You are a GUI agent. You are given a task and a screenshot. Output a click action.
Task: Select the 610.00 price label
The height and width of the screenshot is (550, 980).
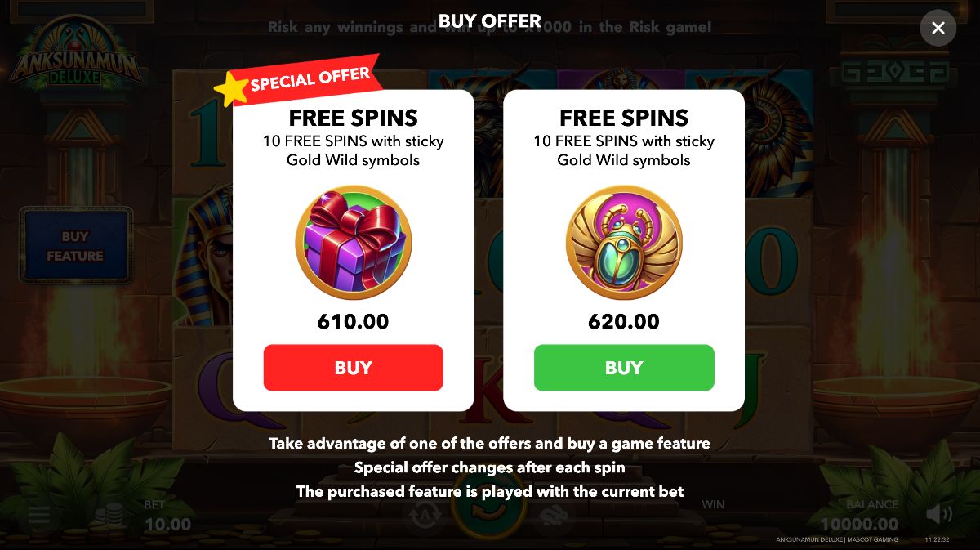pyautogui.click(x=353, y=321)
